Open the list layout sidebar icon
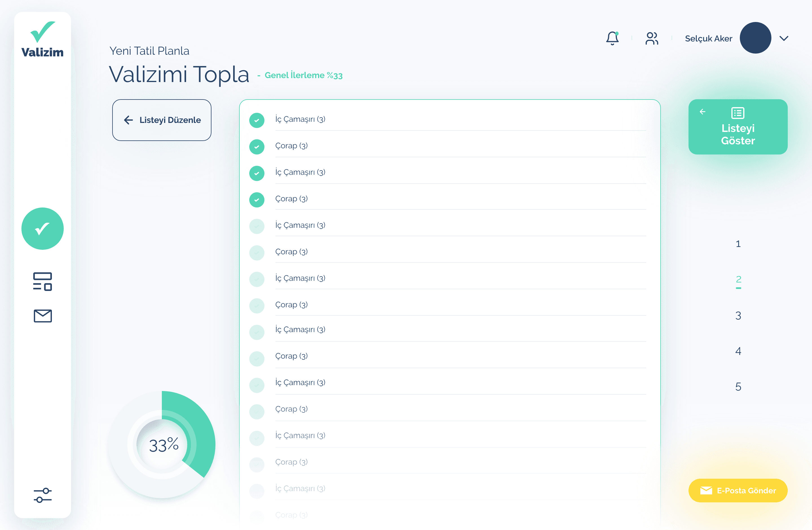Viewport: 812px width, 530px height. [x=42, y=281]
